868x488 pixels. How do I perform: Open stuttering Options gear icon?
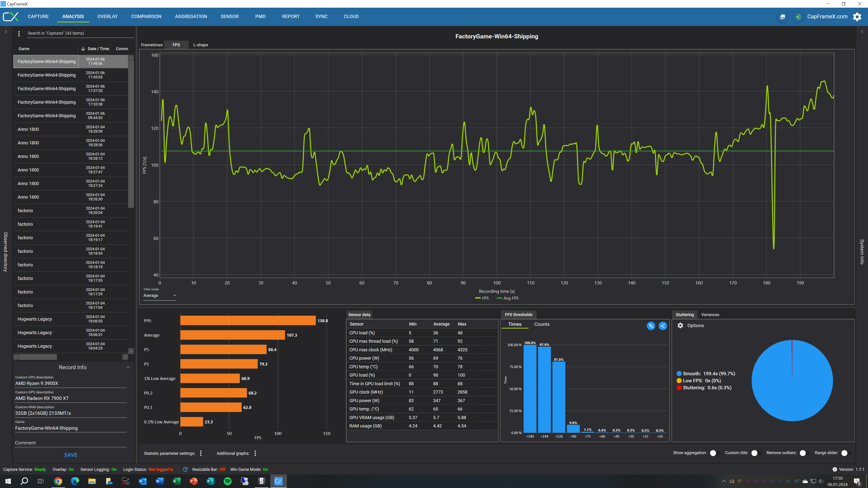[680, 325]
